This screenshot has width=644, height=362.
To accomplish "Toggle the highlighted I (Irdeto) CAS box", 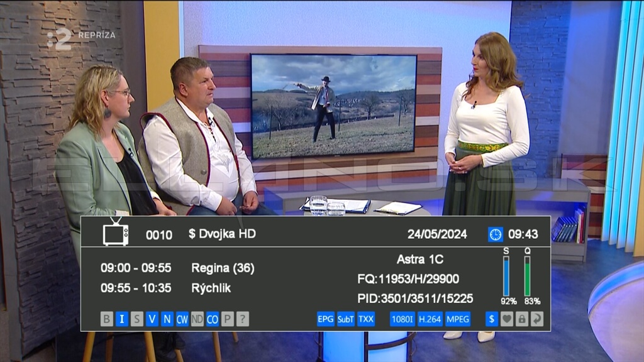I will tap(121, 319).
